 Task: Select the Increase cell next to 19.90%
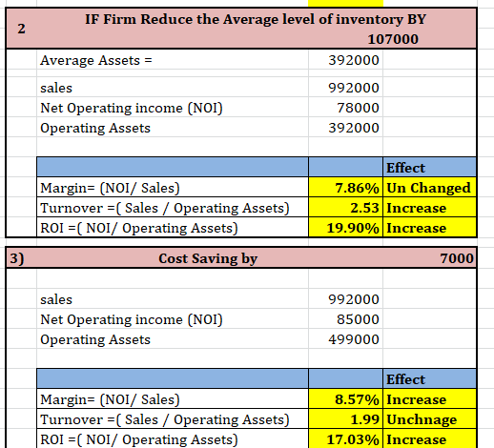(429, 228)
